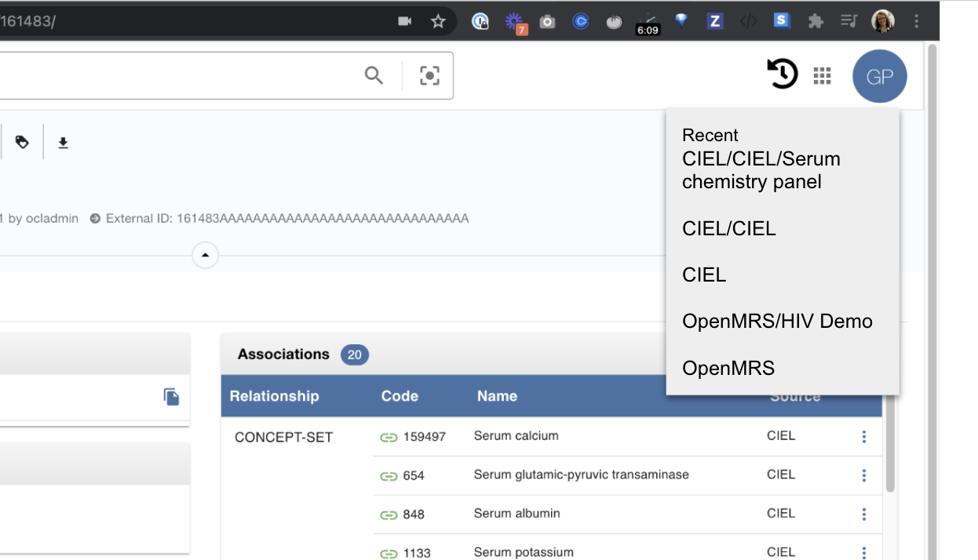
Task: Open the barcode scan search icon
Action: point(429,75)
